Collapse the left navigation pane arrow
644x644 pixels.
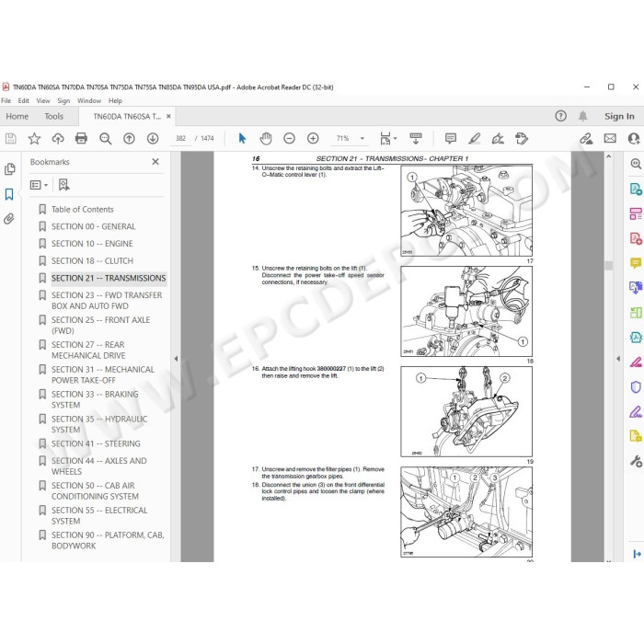176,359
